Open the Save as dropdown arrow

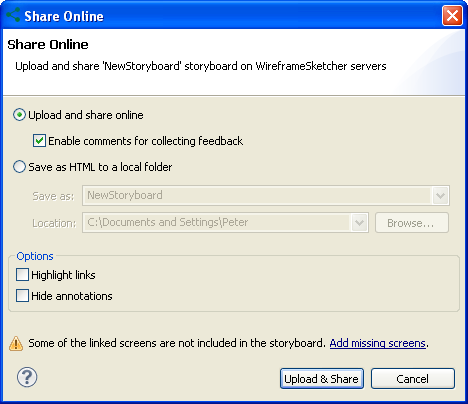coord(440,196)
